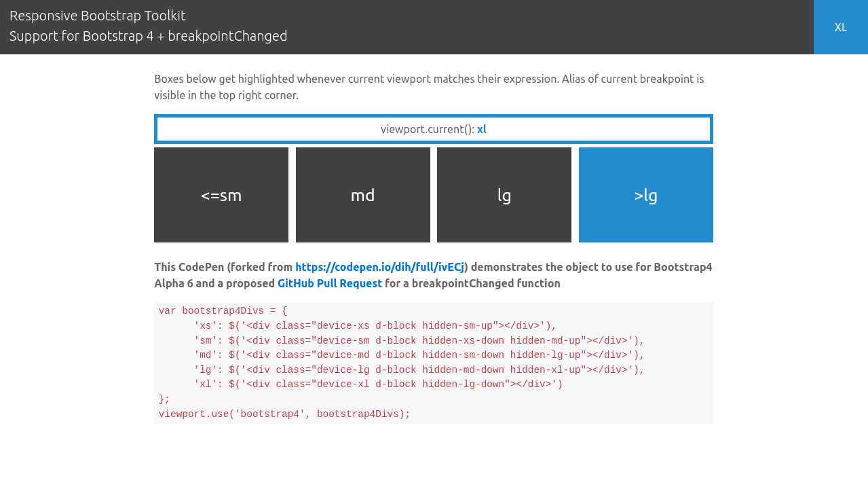The width and height of the screenshot is (868, 489).
Task: Click the intro paragraph about highlighted boxes
Action: tap(428, 87)
